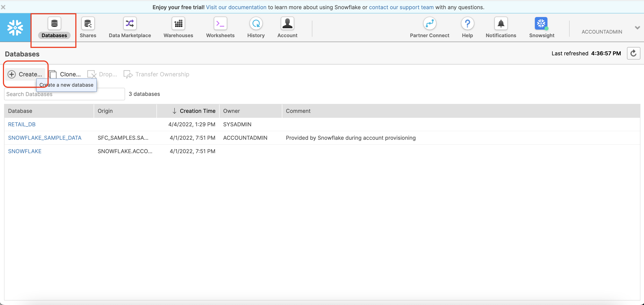
Task: Click the Snowflake logo home icon
Action: (15, 28)
